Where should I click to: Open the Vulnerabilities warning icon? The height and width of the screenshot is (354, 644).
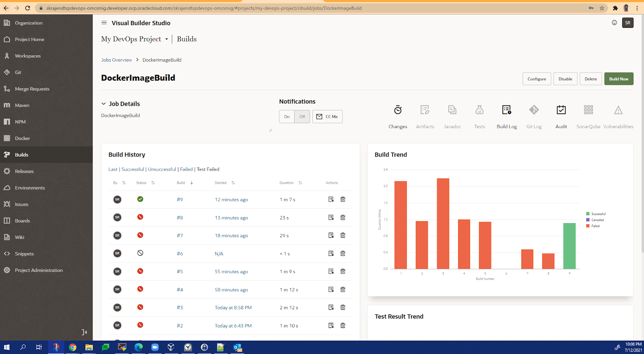(618, 110)
